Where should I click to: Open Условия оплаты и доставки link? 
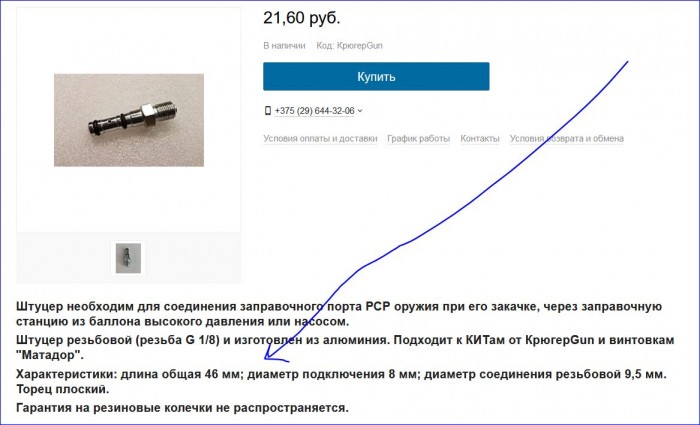[320, 138]
